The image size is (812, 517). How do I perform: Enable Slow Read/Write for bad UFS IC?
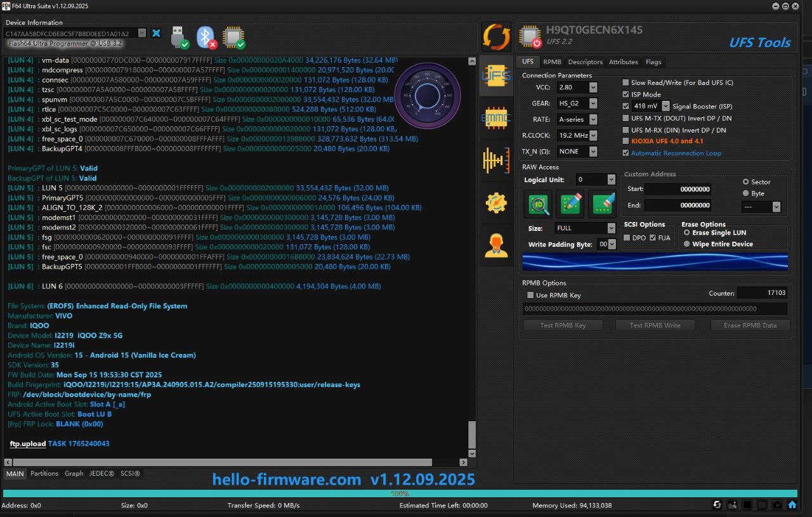(625, 82)
